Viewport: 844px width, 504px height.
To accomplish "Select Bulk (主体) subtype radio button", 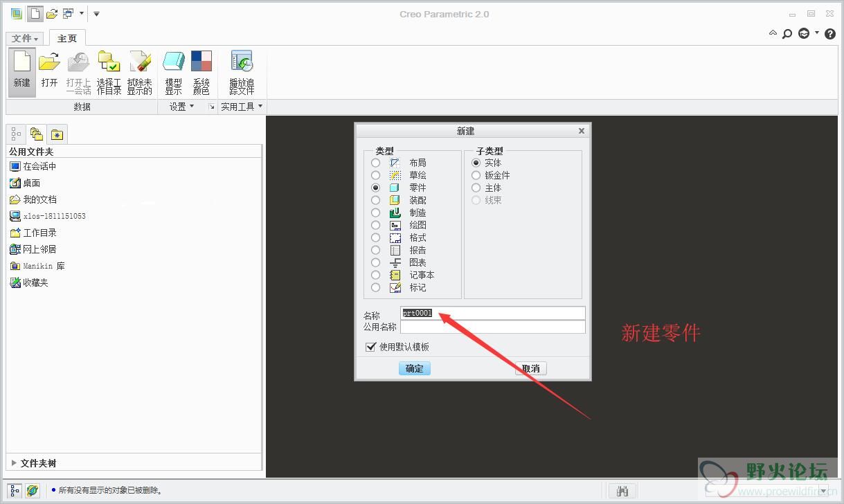I will 476,188.
